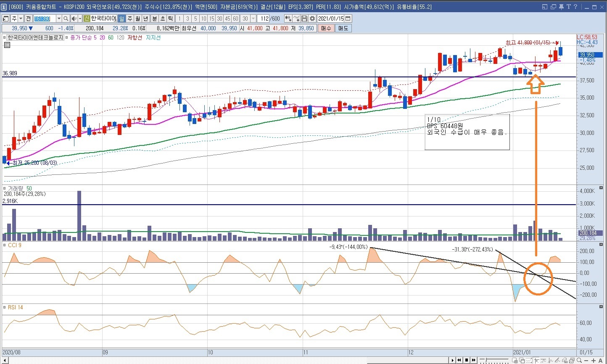Click the 15 interval button

211,18
